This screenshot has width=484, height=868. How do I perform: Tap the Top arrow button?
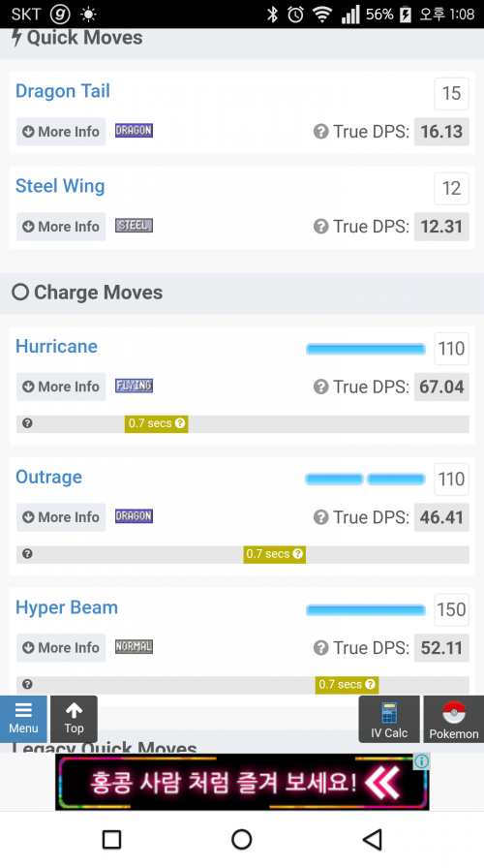(74, 719)
